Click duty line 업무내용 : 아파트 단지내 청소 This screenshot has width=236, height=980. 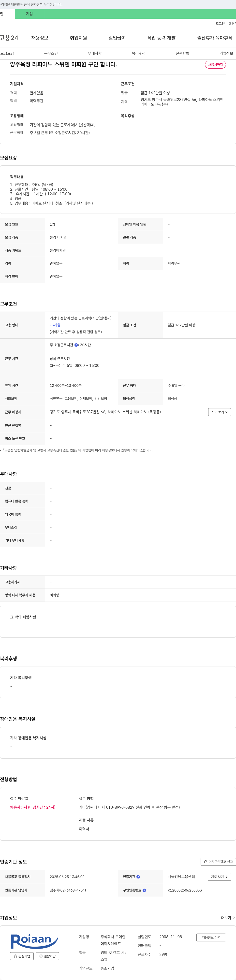[x=51, y=203]
